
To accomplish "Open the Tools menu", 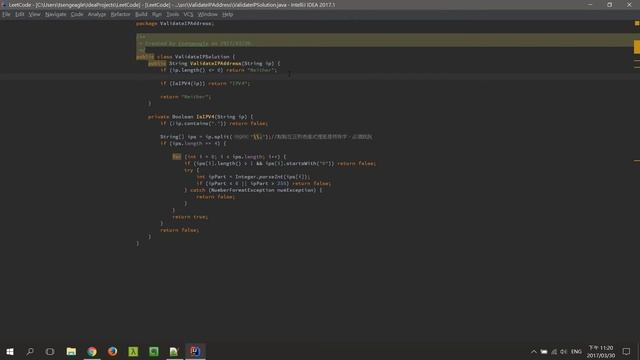I will click(172, 14).
